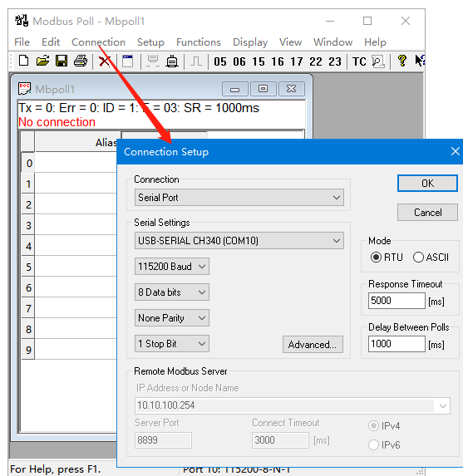
Task: Click the TC toolbar button
Action: [359, 61]
